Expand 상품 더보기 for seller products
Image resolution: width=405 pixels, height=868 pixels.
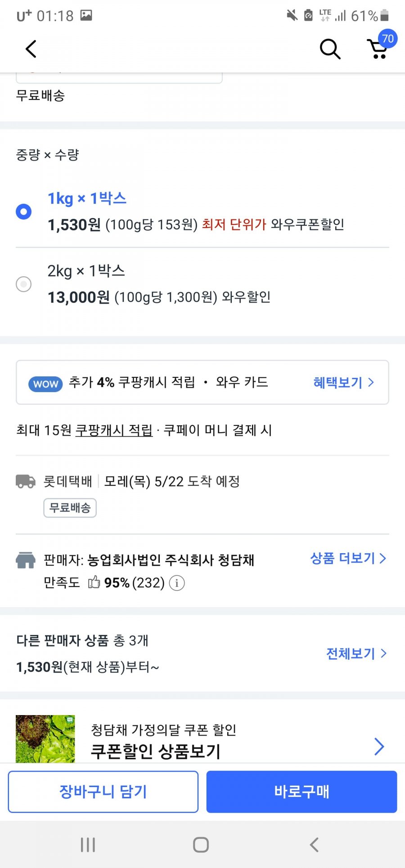348,559
